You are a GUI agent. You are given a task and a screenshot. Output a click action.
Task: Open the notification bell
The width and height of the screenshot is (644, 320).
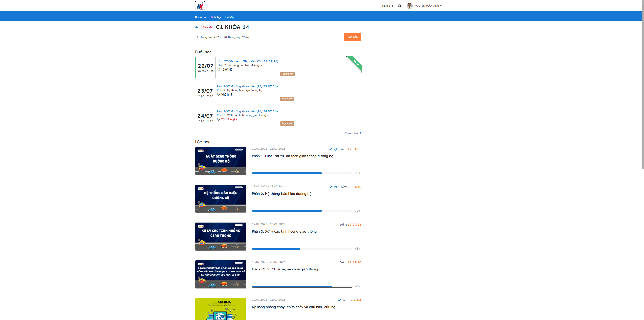399,6
